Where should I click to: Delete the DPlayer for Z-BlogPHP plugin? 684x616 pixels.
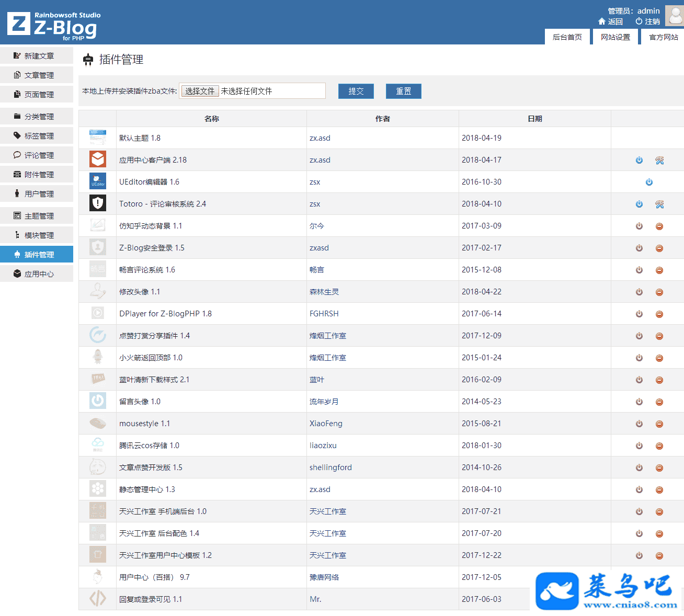pos(659,314)
